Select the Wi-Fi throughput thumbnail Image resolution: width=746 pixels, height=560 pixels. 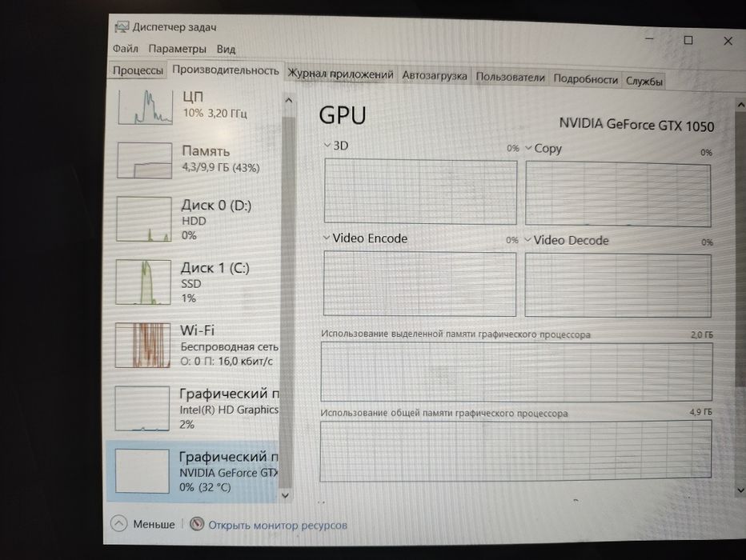pos(142,346)
